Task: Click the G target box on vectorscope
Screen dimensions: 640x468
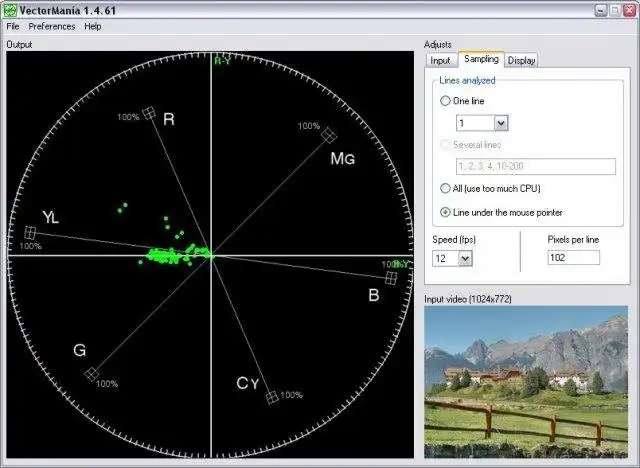Action: point(91,374)
